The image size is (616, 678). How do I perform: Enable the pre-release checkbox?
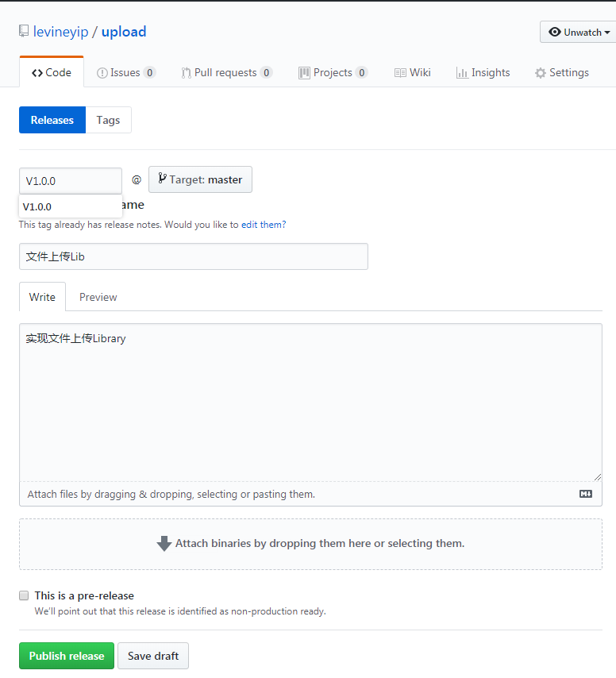pyautogui.click(x=24, y=596)
